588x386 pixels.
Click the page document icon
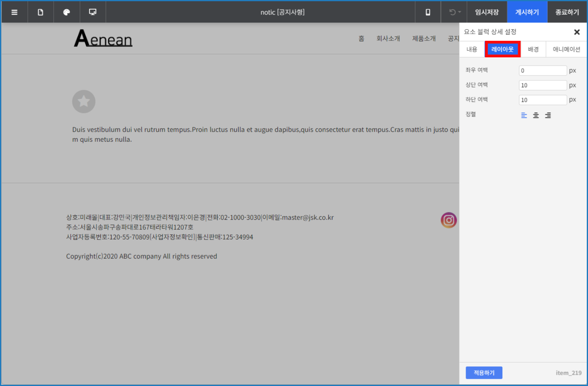click(40, 12)
